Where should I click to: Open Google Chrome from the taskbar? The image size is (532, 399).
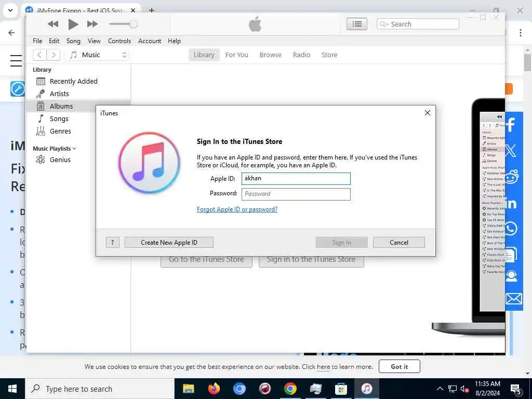pyautogui.click(x=290, y=389)
